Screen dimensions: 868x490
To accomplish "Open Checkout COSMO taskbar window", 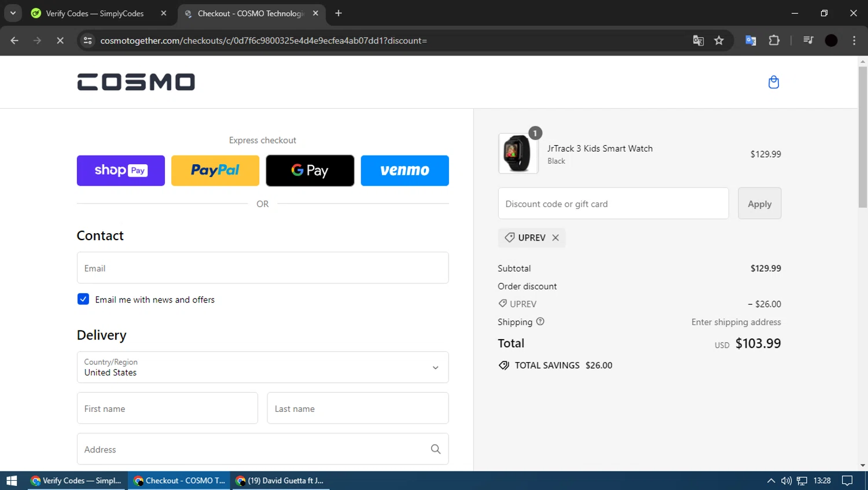I will tap(179, 481).
